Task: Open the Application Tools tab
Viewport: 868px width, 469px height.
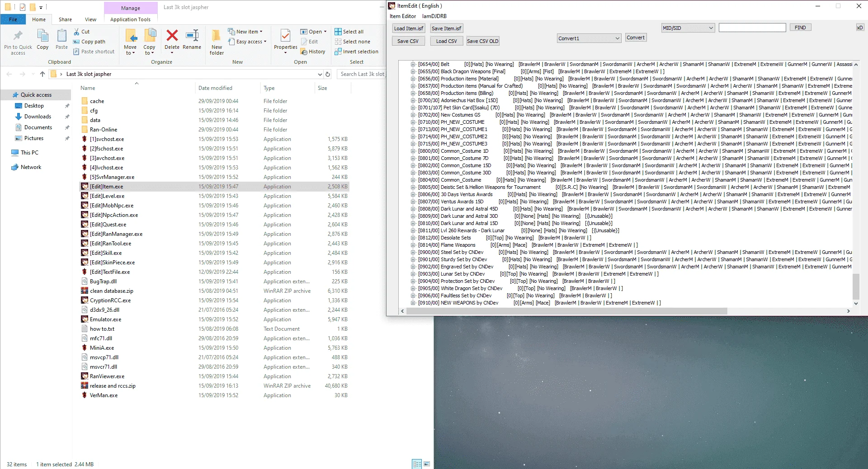Action: click(130, 19)
